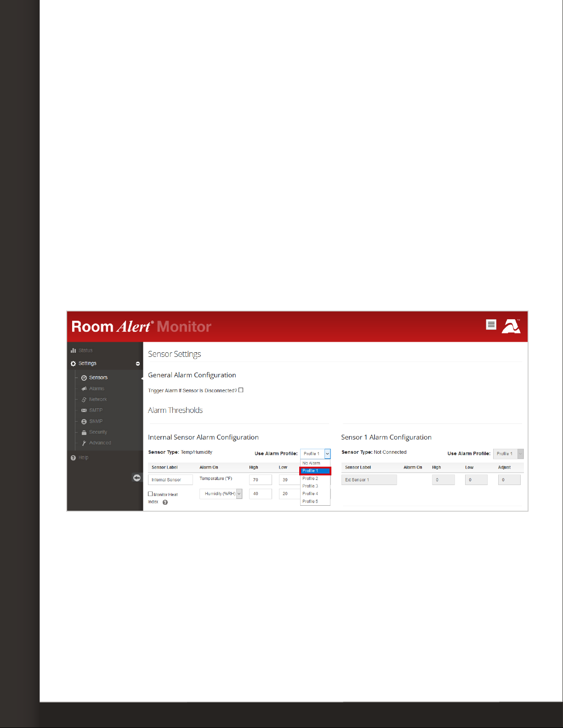Click the Humidity High field showing 40

(261, 494)
